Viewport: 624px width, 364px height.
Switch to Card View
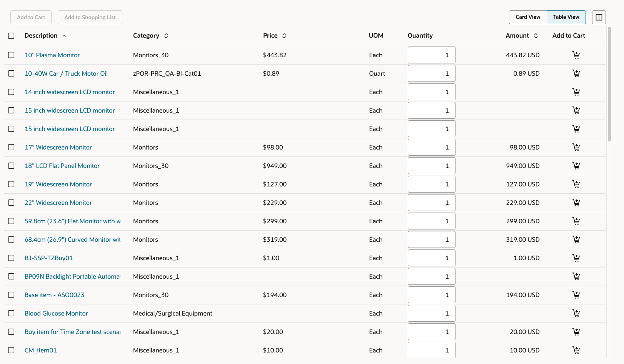[x=528, y=17]
